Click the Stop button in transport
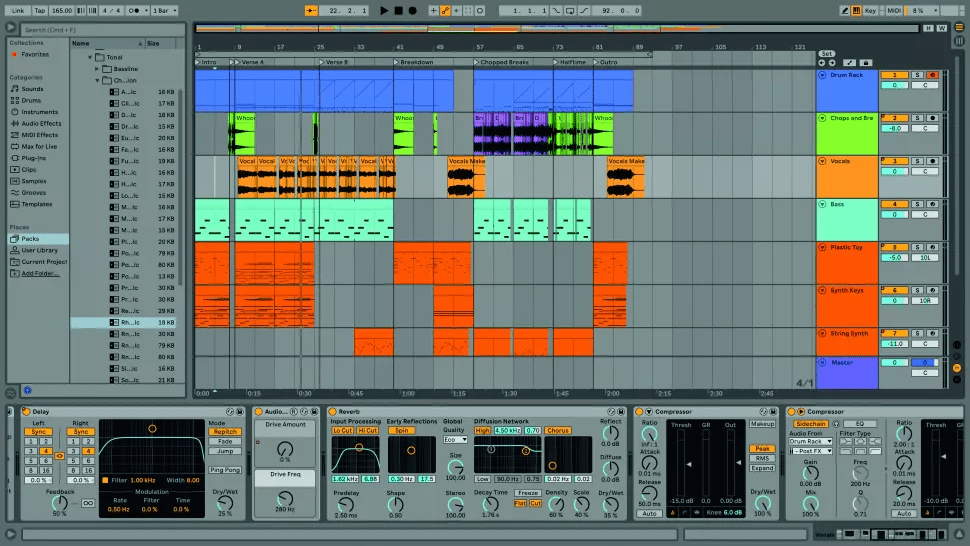The width and height of the screenshot is (970, 546). 398,10
